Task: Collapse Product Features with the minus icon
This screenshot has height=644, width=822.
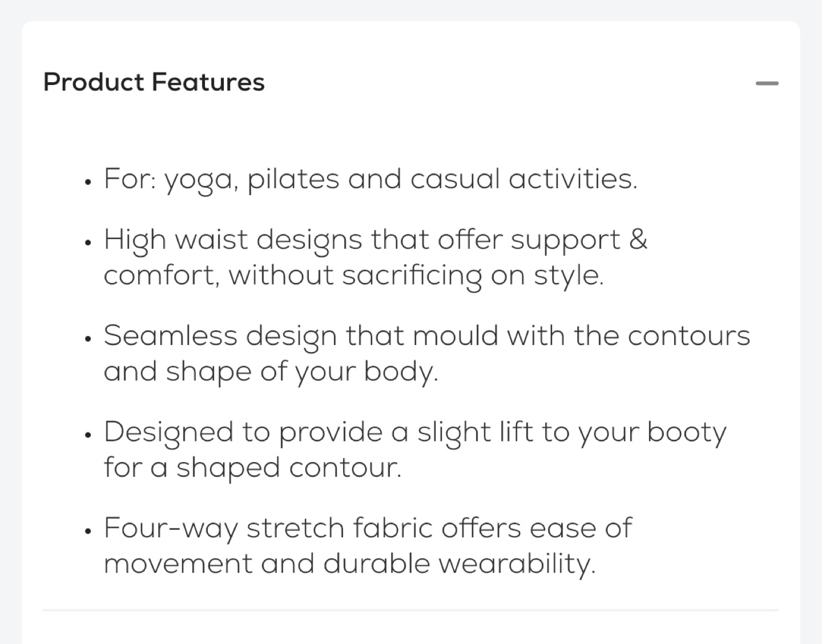Action: pos(767,83)
